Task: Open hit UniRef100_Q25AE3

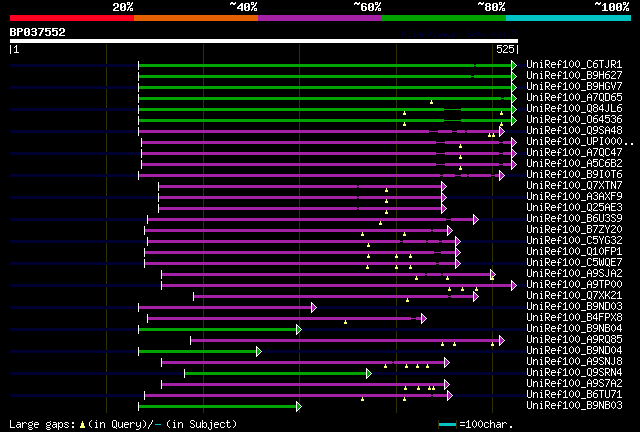Action: coord(574,208)
